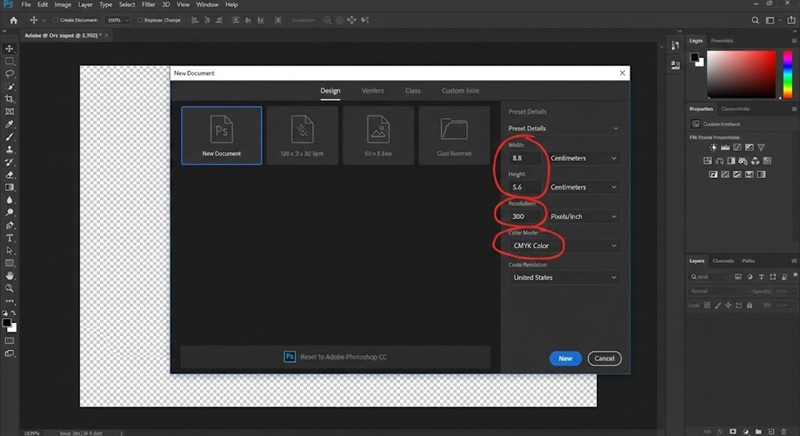Open the Filter menu
This screenshot has height=436, width=800.
click(148, 5)
